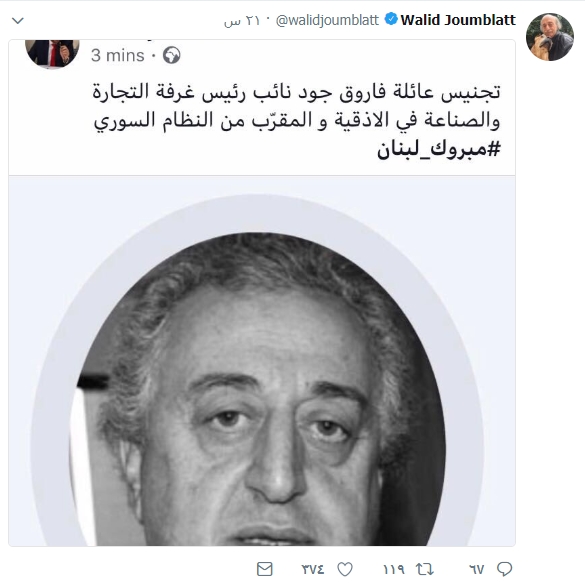Viewport: 585px width, 586px height.
Task: Open the @walidjoumblatt handle link
Action: pos(327,20)
